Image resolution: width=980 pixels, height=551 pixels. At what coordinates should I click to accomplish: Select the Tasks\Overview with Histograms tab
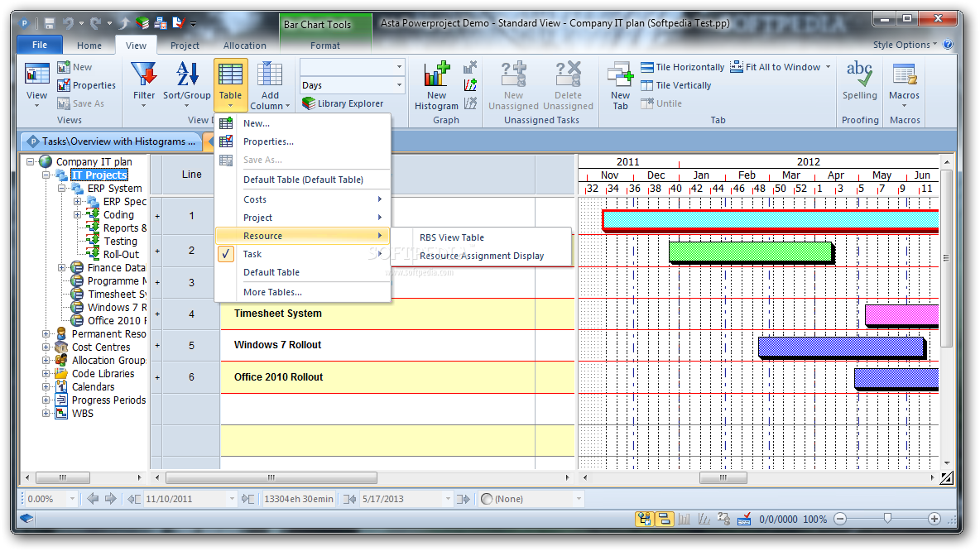click(x=111, y=141)
